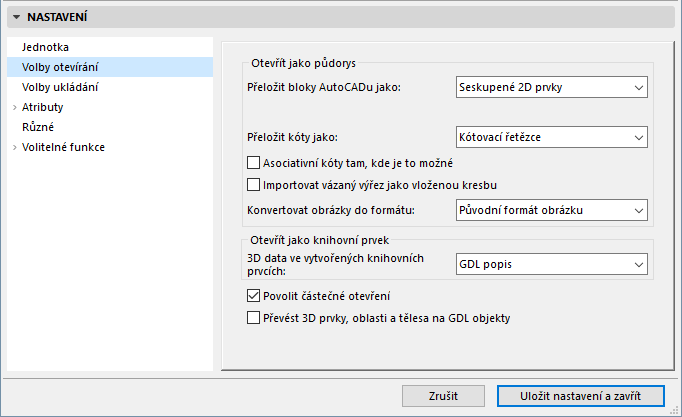The image size is (682, 417).
Task: Uncheck Povolit částečné otevření
Action: [x=253, y=296]
